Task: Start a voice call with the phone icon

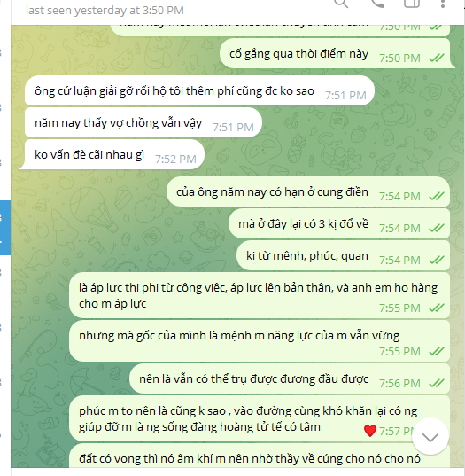Action: pyautogui.click(x=378, y=3)
